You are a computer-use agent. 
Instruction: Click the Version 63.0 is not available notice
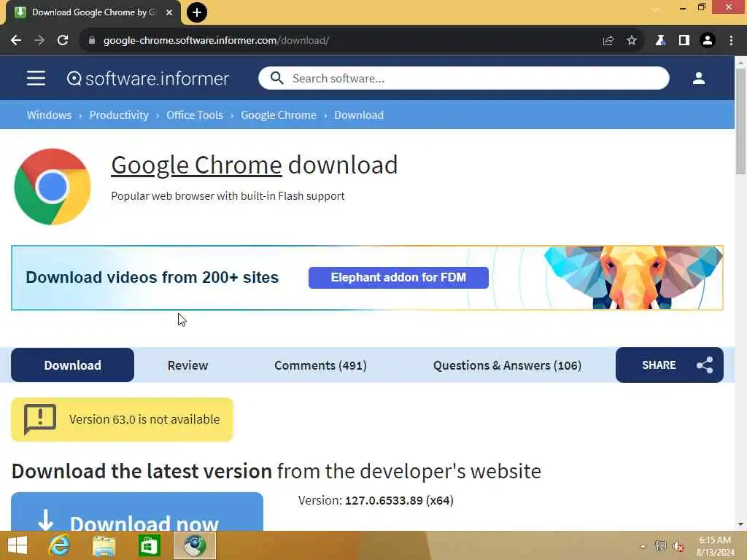[x=122, y=419]
